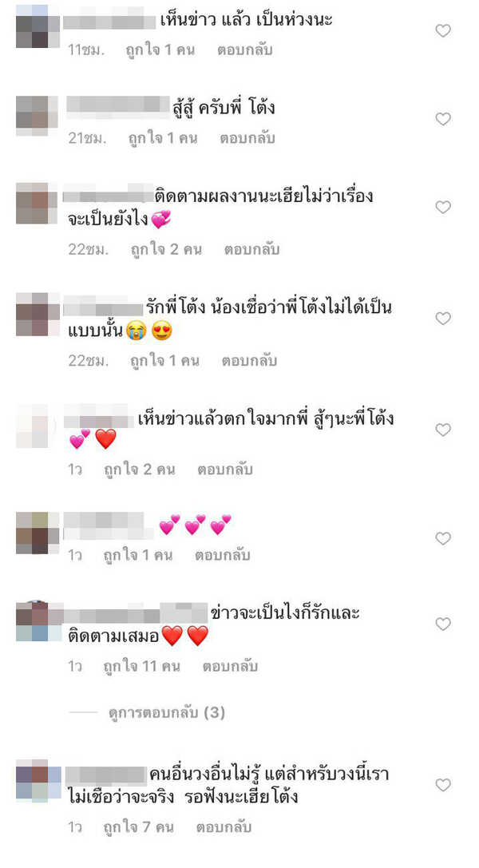Like the comment starting 'ติดตามผลงานนะเฮีย'
The width and height of the screenshot is (479, 868).
point(443,208)
